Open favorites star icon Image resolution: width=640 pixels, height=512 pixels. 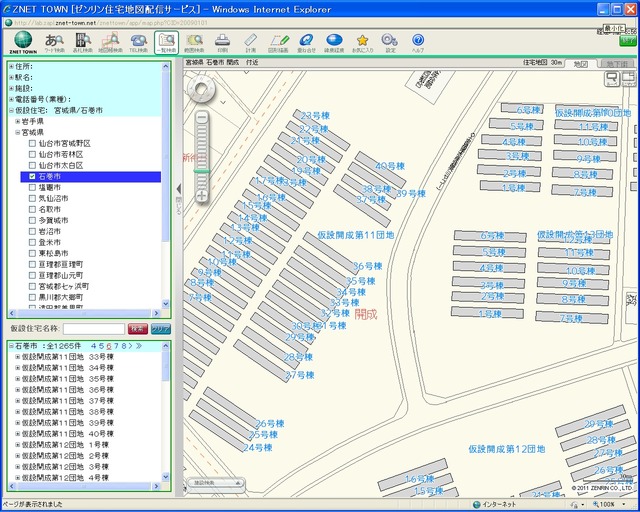coord(362,42)
